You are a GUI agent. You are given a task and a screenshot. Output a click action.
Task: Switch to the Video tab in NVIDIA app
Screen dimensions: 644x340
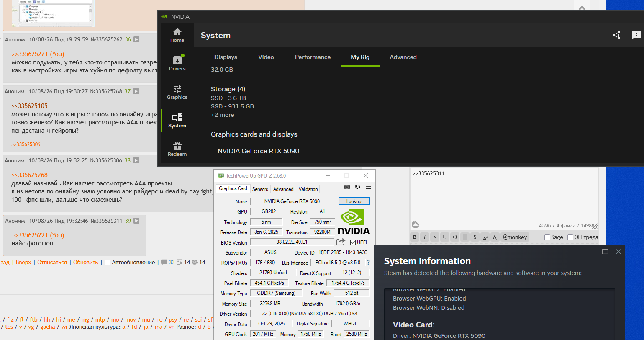[266, 57]
